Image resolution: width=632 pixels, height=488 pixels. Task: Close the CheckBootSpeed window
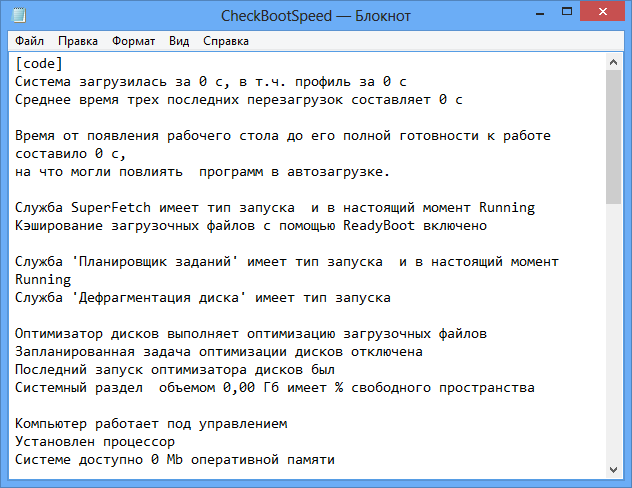click(603, 11)
